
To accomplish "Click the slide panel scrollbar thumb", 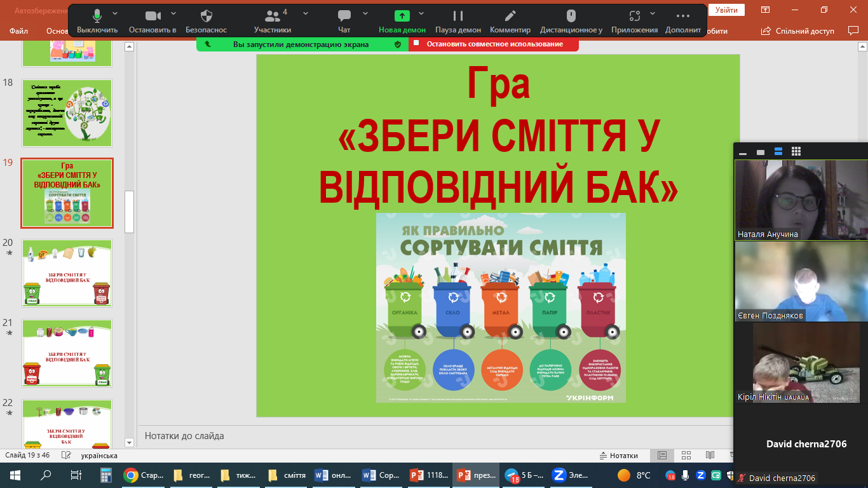I will (129, 212).
